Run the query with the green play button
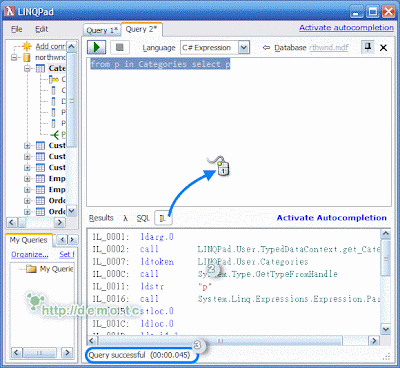The width and height of the screenshot is (400, 368). (97, 47)
